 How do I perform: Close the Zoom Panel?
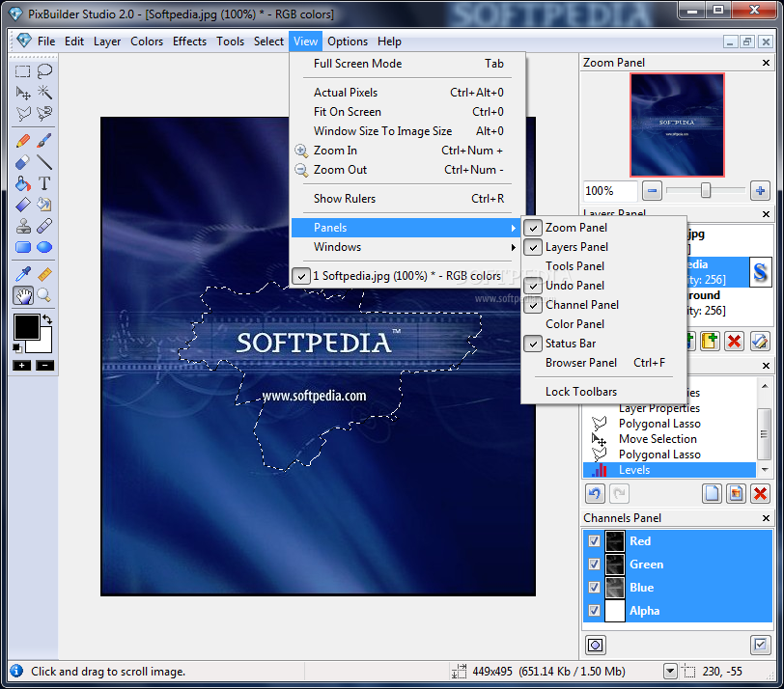766,63
